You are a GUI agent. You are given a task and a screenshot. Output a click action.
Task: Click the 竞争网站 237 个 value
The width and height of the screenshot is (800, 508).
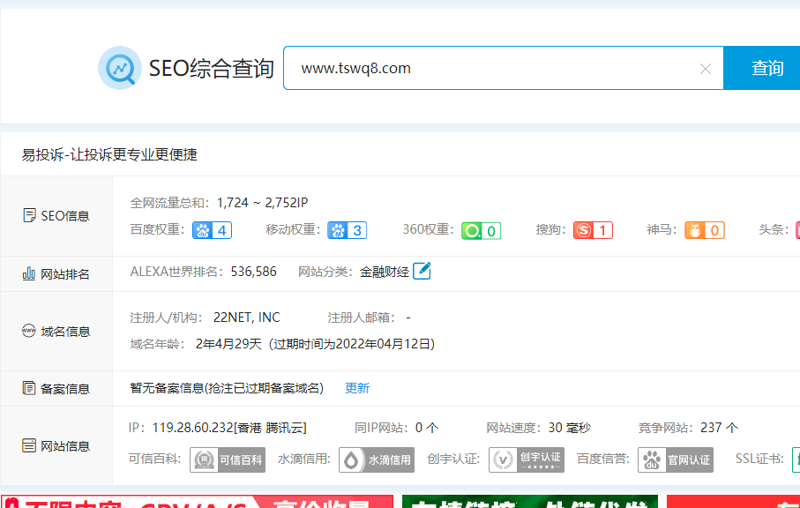719,427
